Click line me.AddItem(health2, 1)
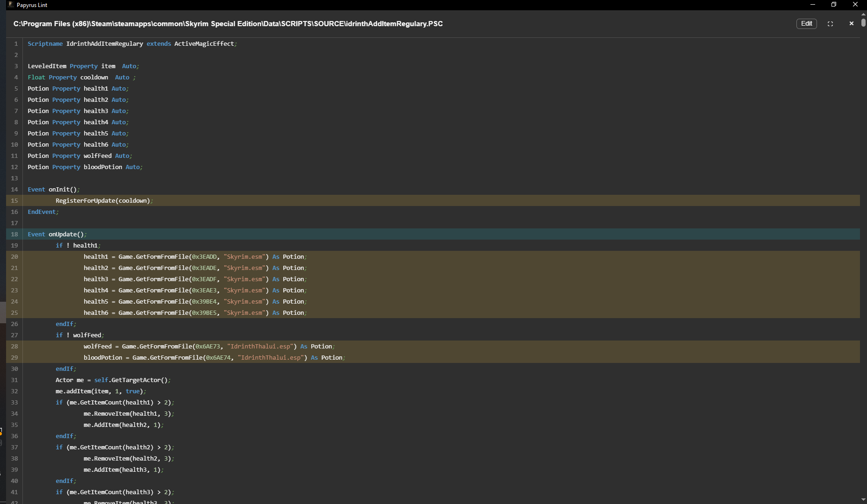The image size is (867, 504). click(x=124, y=425)
